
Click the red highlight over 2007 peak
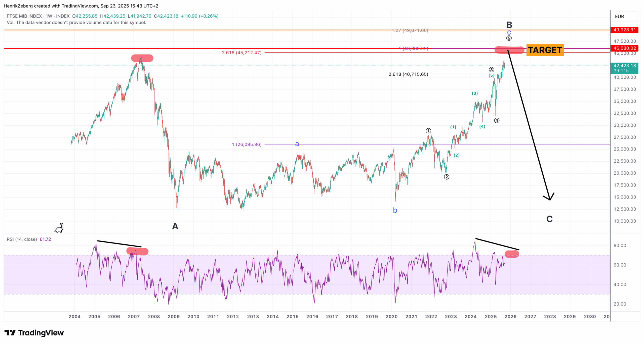[x=142, y=58]
